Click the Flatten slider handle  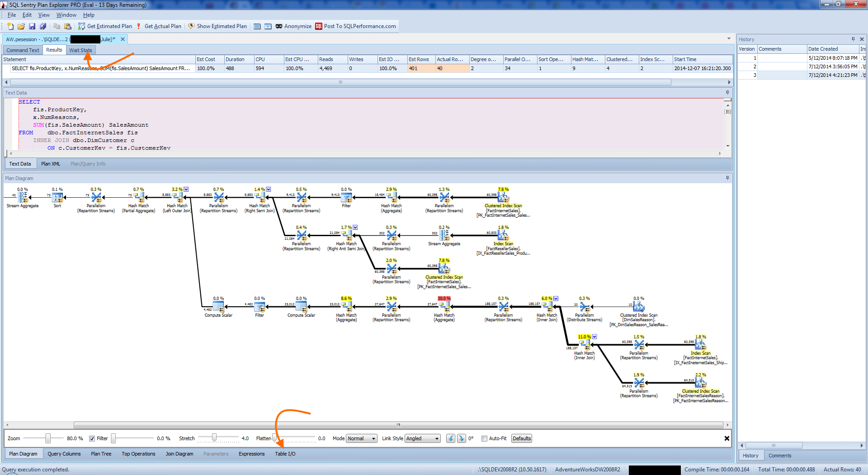click(274, 437)
